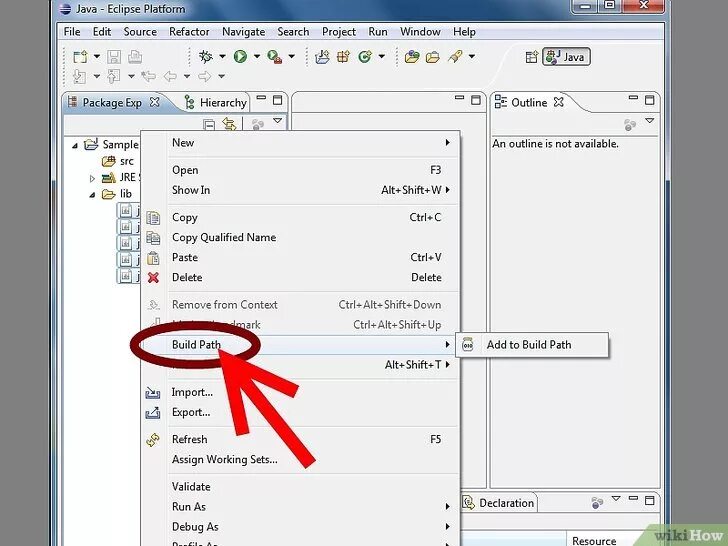Toggle Link with Editor in Package Explorer

[x=229, y=124]
